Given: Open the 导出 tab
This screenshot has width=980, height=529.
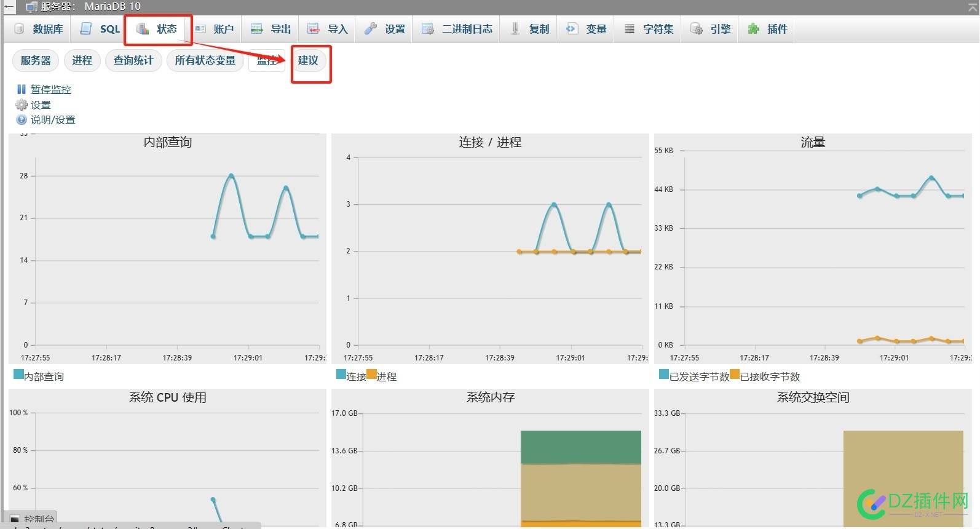Looking at the screenshot, I should (x=271, y=29).
